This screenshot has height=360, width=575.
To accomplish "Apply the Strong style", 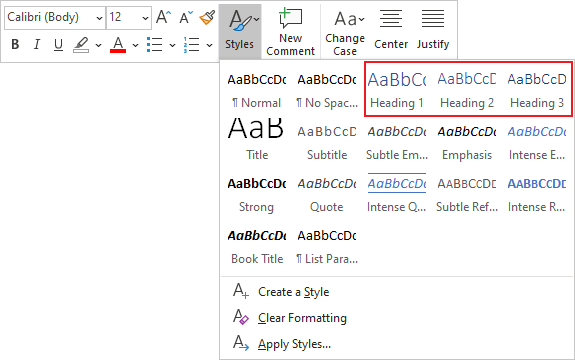I will 257,194.
